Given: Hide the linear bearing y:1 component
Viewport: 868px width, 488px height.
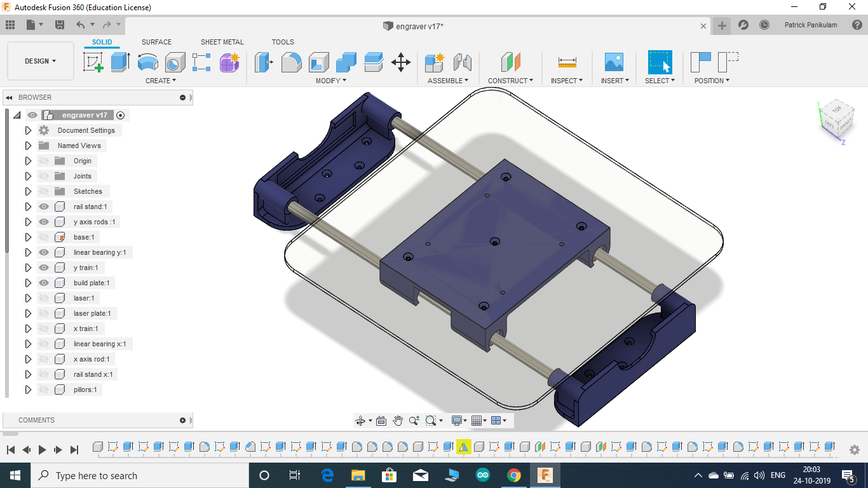Looking at the screenshot, I should pyautogui.click(x=44, y=252).
